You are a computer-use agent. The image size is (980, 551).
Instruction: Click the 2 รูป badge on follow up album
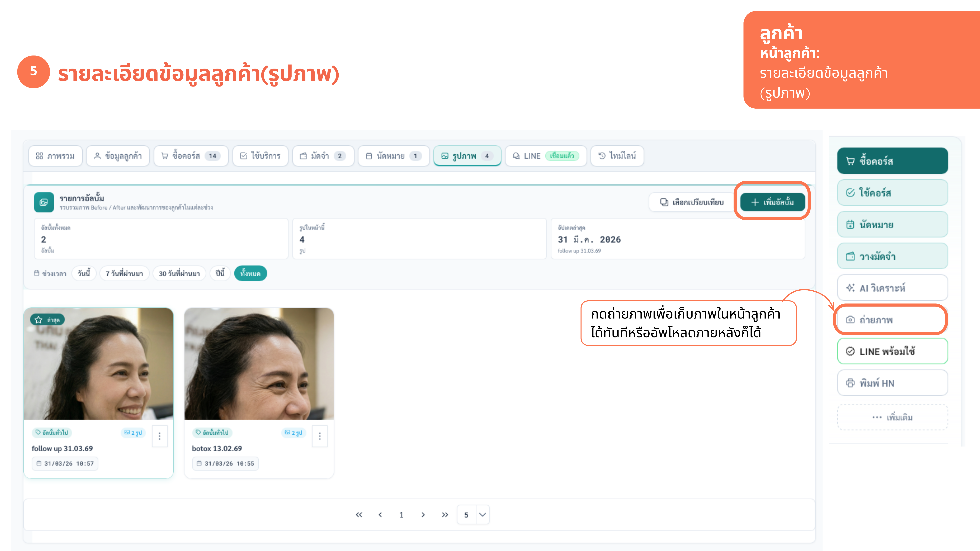click(133, 433)
